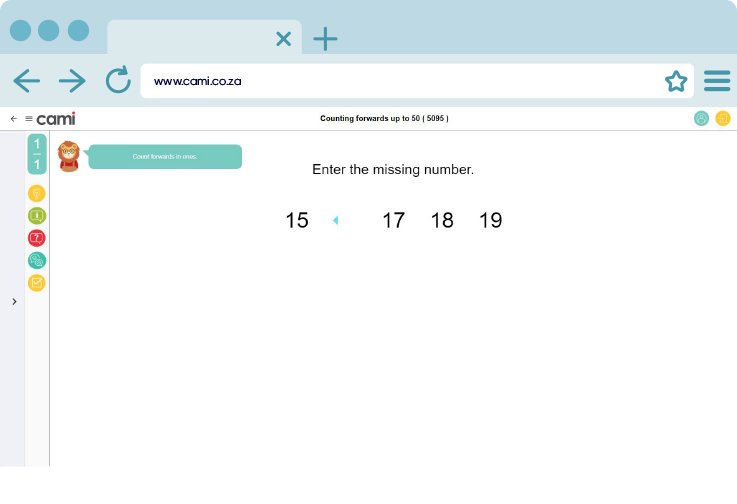Open the browser's three-line menu
The height and width of the screenshot is (504, 737).
716,81
